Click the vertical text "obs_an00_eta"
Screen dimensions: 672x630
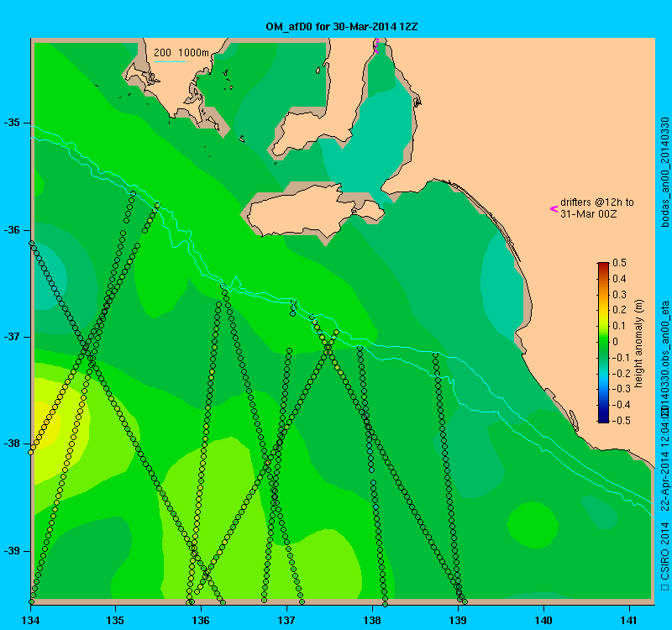(x=664, y=333)
